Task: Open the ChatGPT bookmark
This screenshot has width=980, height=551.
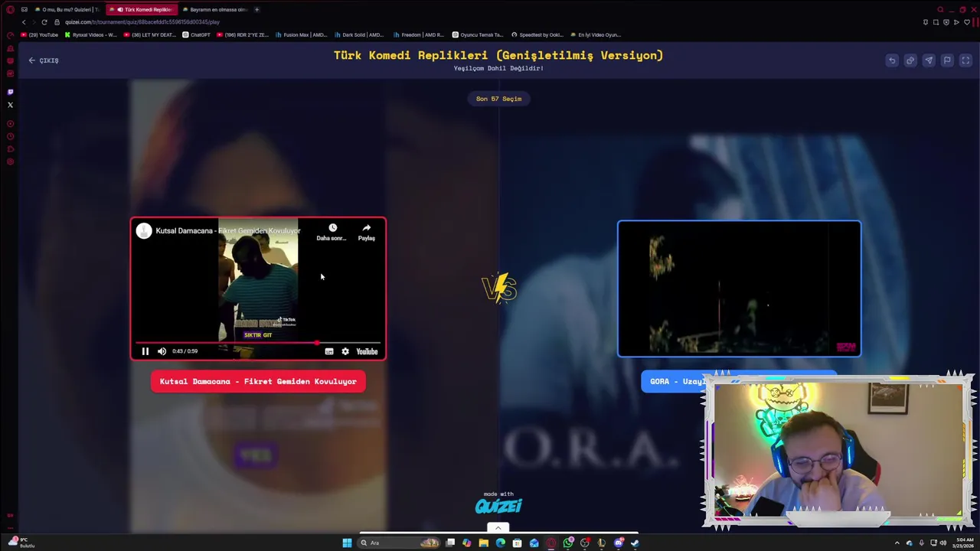Action: pos(196,34)
